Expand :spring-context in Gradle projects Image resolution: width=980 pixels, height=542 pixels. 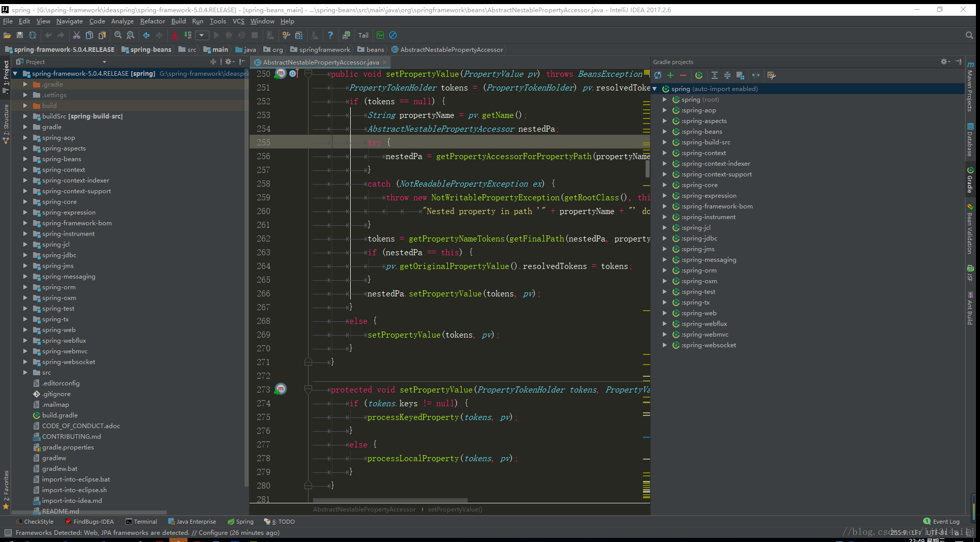[x=664, y=153]
